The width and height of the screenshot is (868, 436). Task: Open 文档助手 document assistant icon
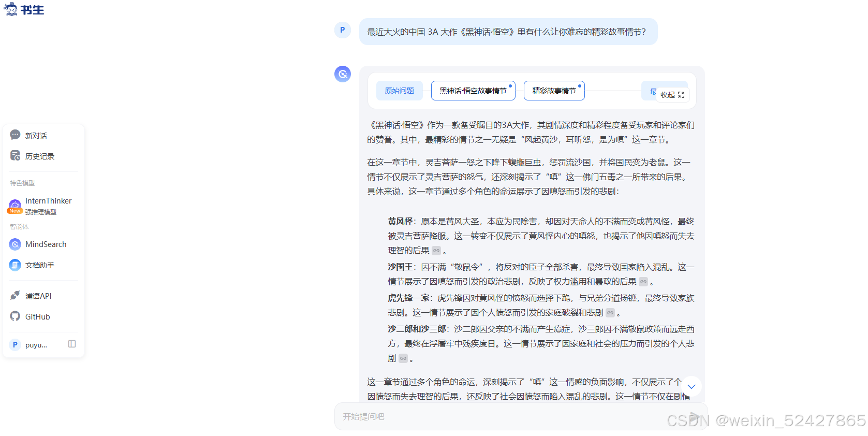(15, 265)
